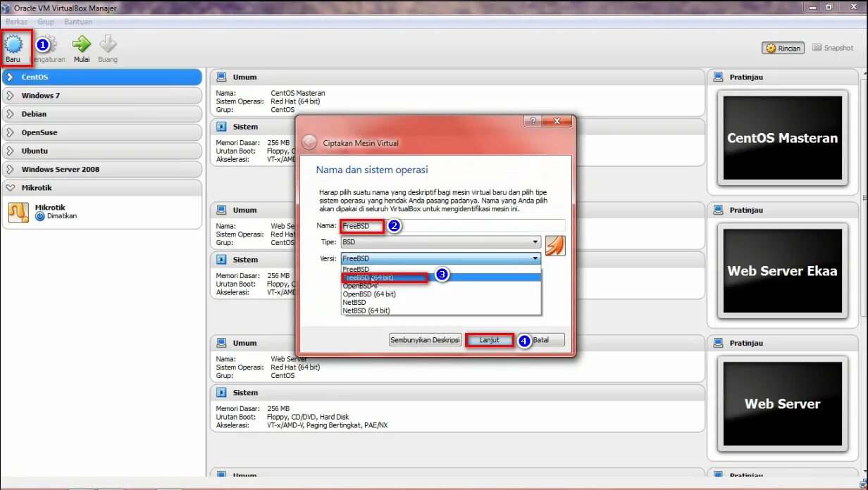
Task: Click the Sistem icon under Web Server Ekaa
Action: (x=221, y=260)
